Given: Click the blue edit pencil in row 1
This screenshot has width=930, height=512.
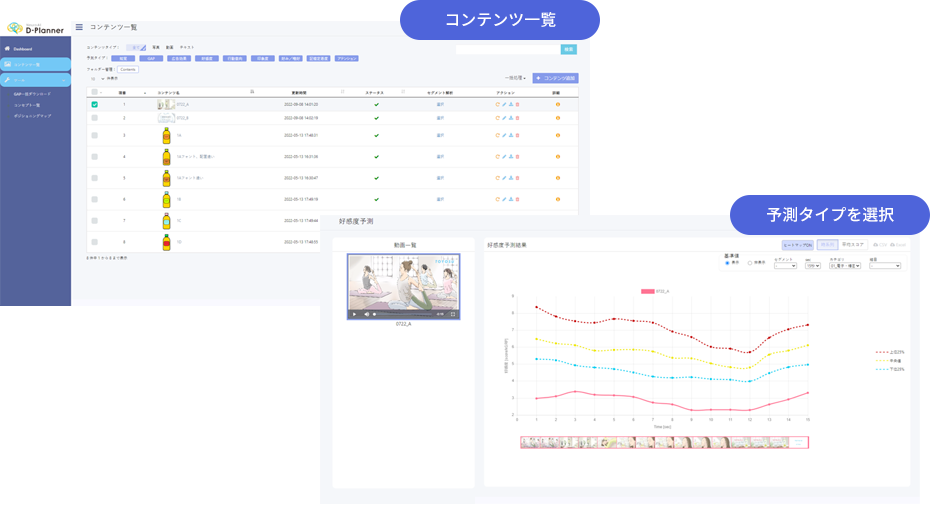Looking at the screenshot, I should pos(504,104).
